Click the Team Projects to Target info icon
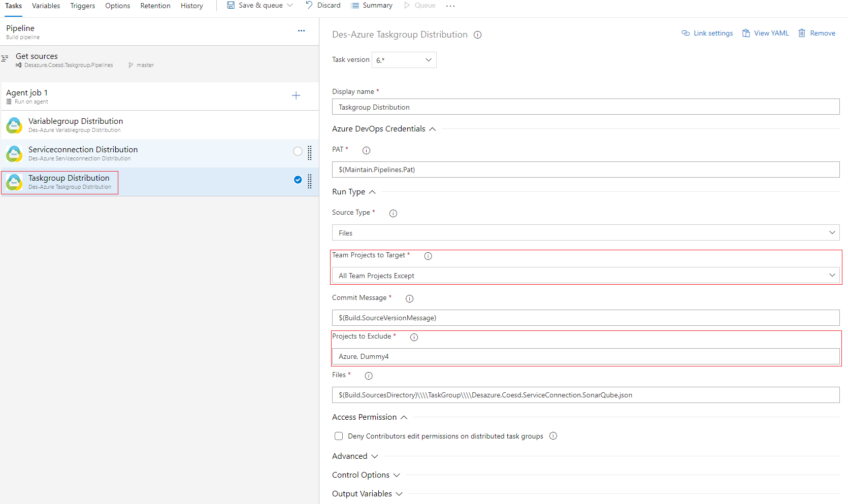This screenshot has width=848, height=504. (x=428, y=256)
